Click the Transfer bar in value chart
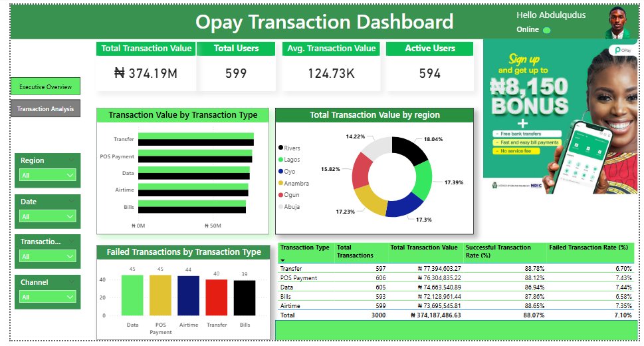 196,140
